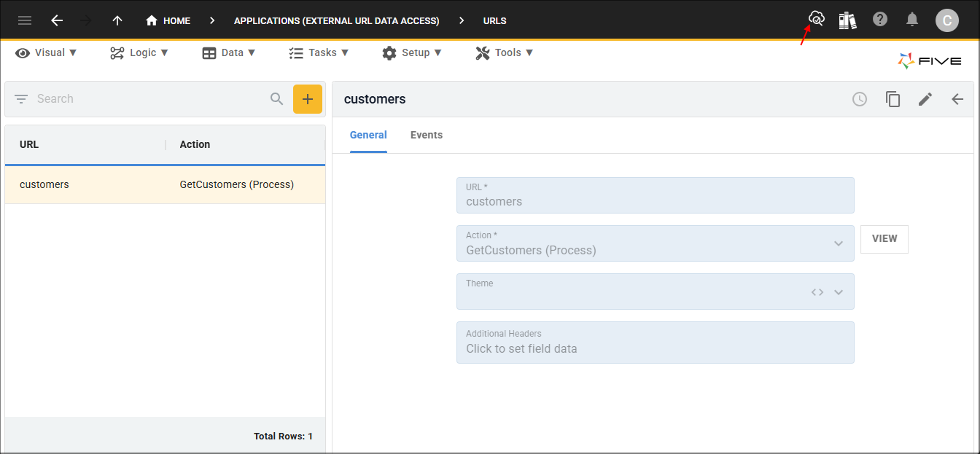The image size is (980, 454).
Task: Expand the Action dropdown arrow
Action: [x=839, y=243]
